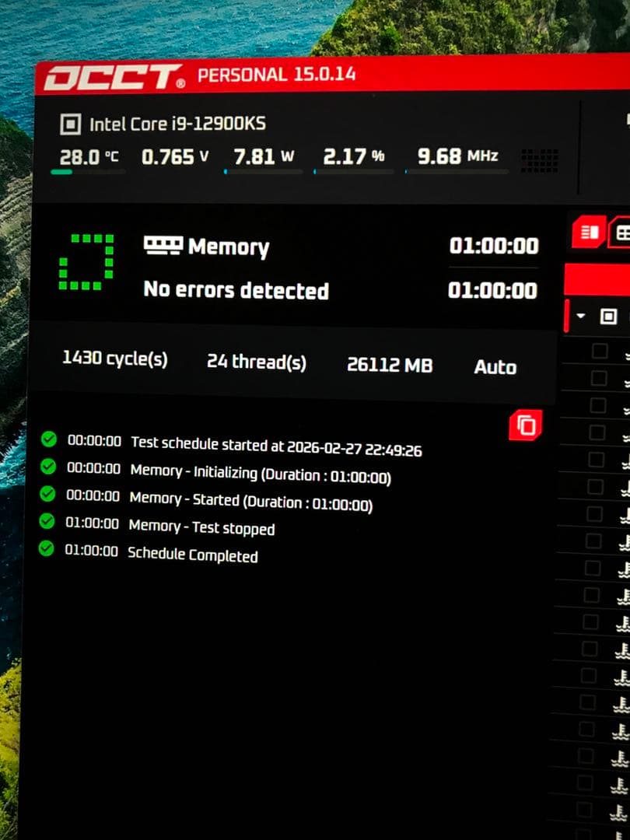Select log line 'Memory - Started (Duration : 01:00:00)'
This screenshot has width=630, height=840.
point(250,502)
